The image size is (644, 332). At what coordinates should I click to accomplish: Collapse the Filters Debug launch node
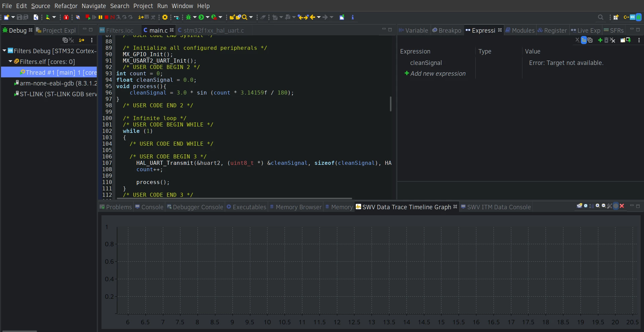click(4, 51)
